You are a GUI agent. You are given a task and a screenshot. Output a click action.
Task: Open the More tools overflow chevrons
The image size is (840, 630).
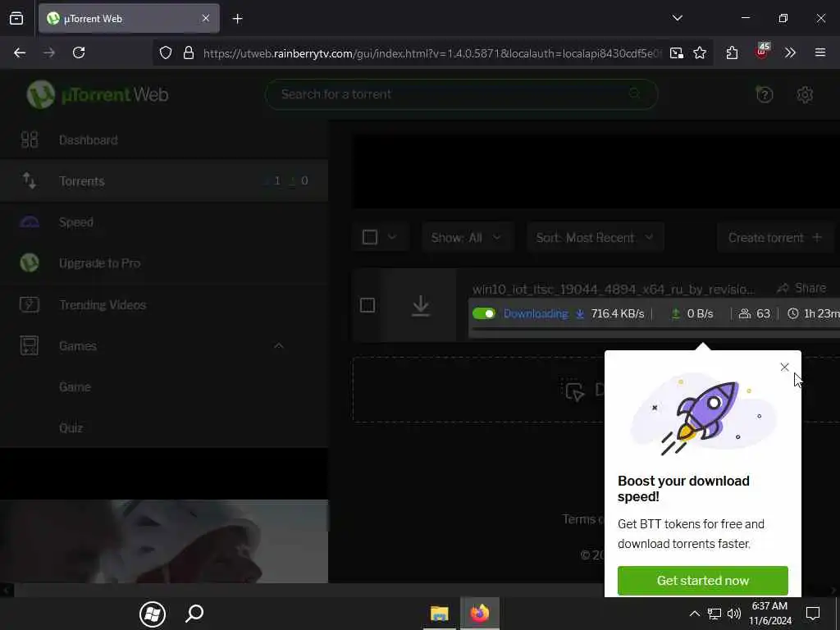coord(790,52)
